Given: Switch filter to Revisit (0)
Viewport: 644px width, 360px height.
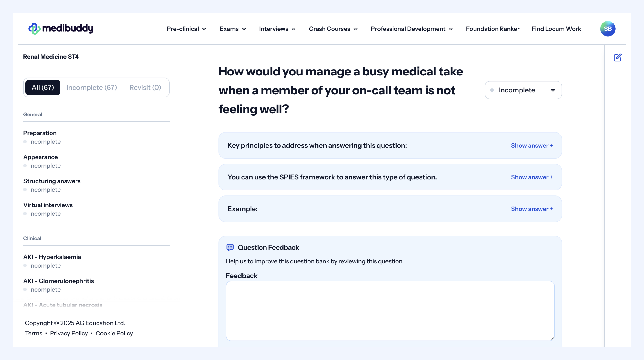Looking at the screenshot, I should (145, 87).
